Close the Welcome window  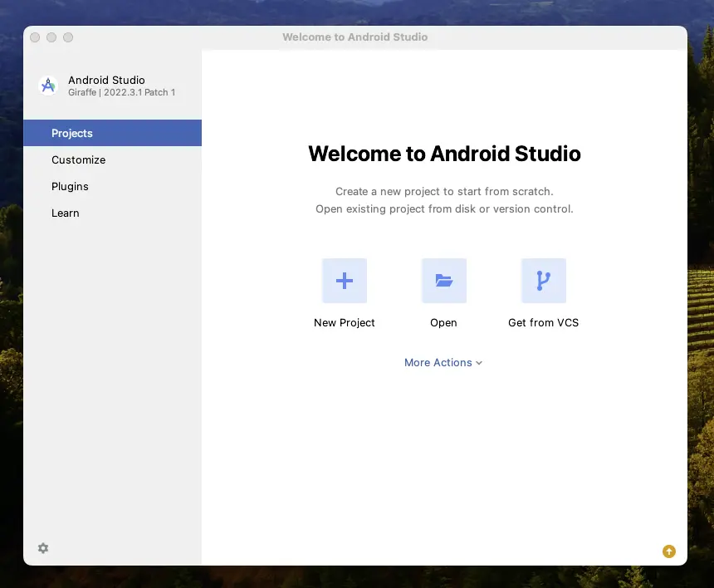(35, 37)
